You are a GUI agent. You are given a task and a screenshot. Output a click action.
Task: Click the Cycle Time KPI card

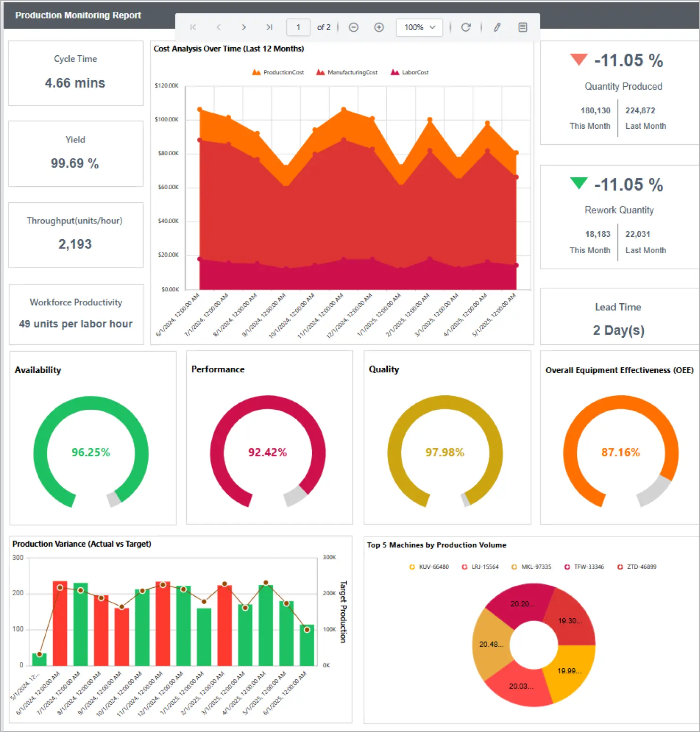(x=75, y=73)
